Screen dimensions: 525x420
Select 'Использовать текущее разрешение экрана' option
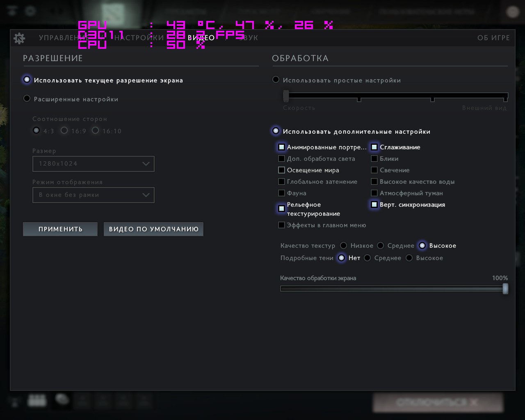[x=27, y=80]
